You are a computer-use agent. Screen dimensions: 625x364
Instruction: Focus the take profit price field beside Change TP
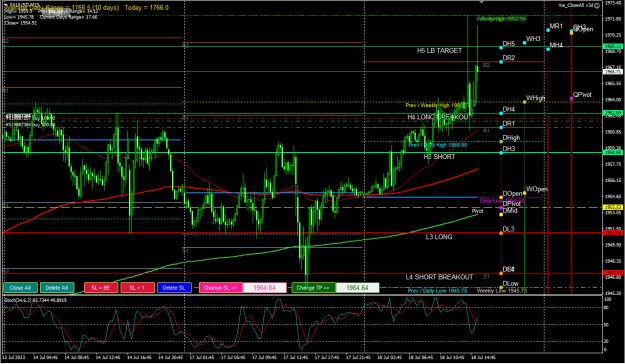[x=357, y=288]
